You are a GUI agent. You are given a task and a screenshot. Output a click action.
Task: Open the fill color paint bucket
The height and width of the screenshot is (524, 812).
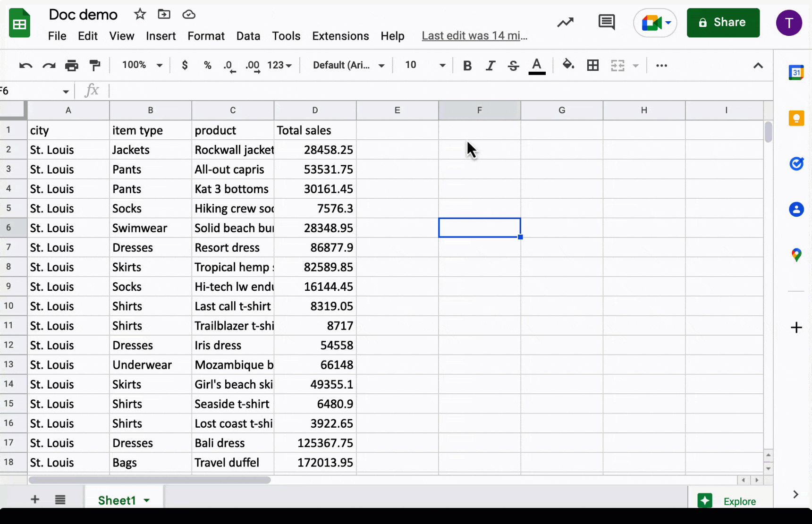(x=568, y=65)
